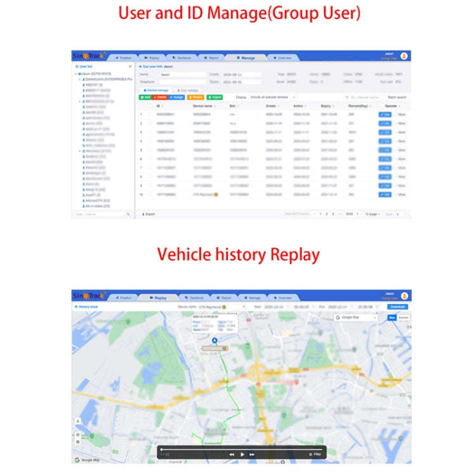Open the More dropdown in row 4
Image resolution: width=476 pixels, height=476 pixels.
(x=400, y=141)
